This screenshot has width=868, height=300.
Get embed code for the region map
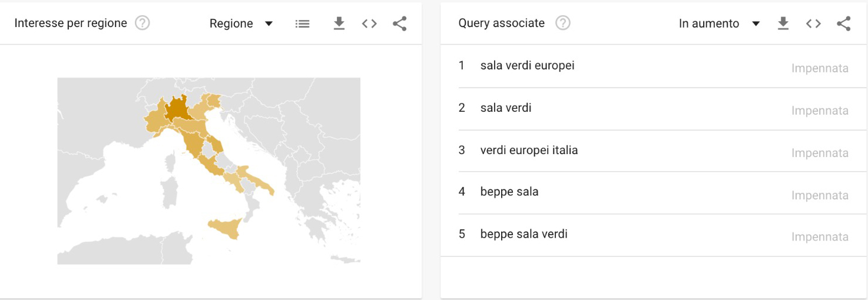tap(369, 24)
